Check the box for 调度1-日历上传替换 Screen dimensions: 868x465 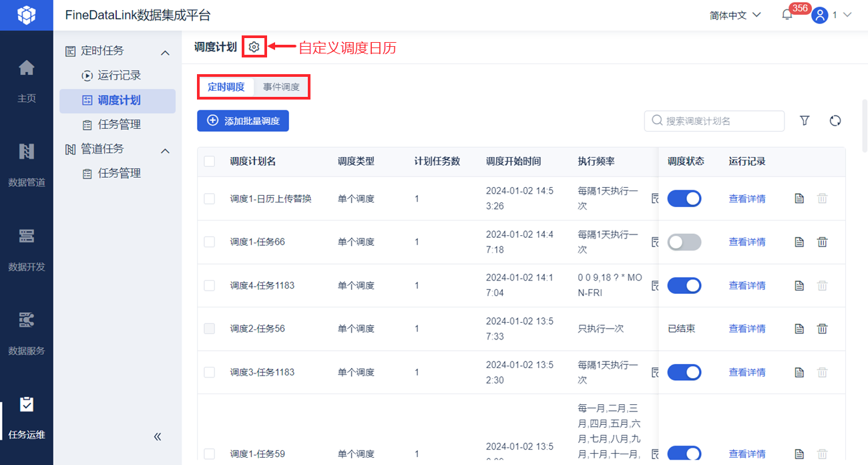click(210, 198)
